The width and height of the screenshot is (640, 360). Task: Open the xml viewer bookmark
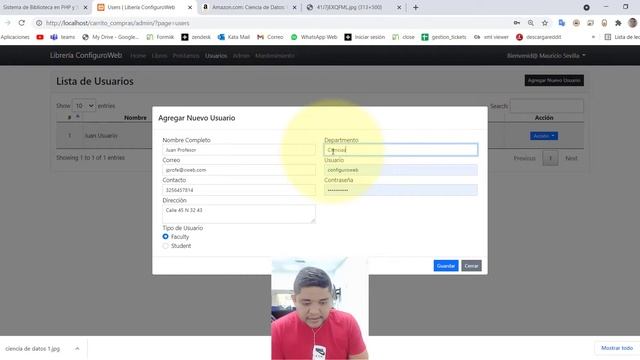pyautogui.click(x=491, y=37)
